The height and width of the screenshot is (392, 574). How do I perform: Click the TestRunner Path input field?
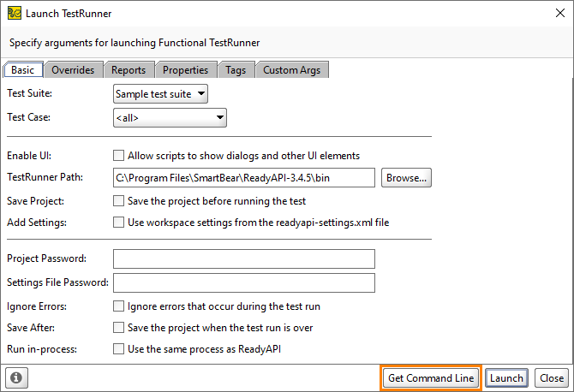click(x=244, y=178)
